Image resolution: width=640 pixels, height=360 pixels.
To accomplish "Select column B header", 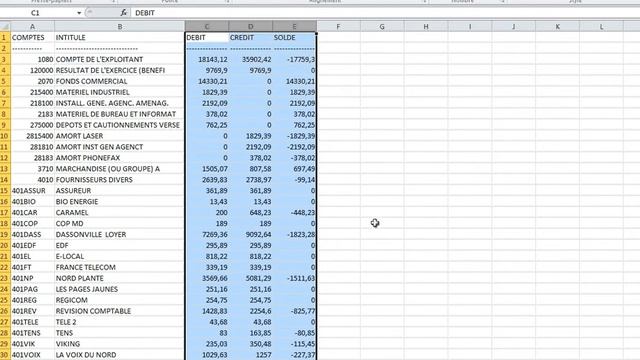I will coord(120,27).
